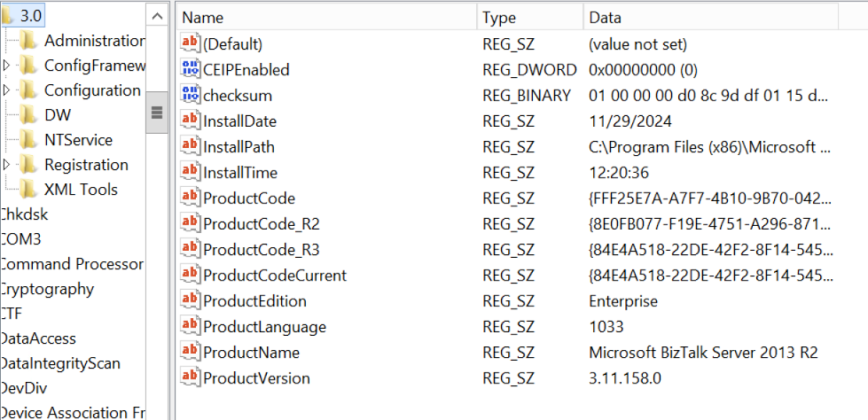Select the NTService key label

coord(79,140)
